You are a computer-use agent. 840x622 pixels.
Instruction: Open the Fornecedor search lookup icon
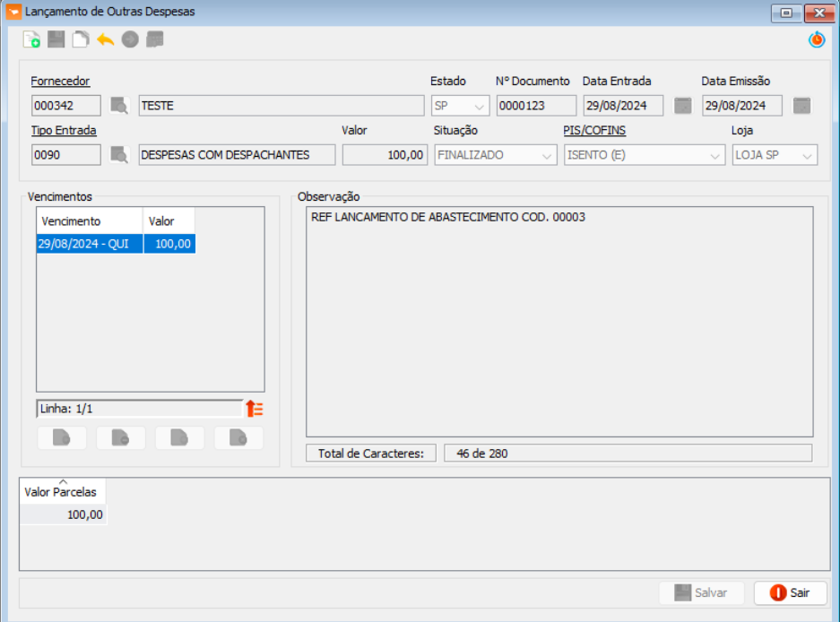click(x=119, y=106)
